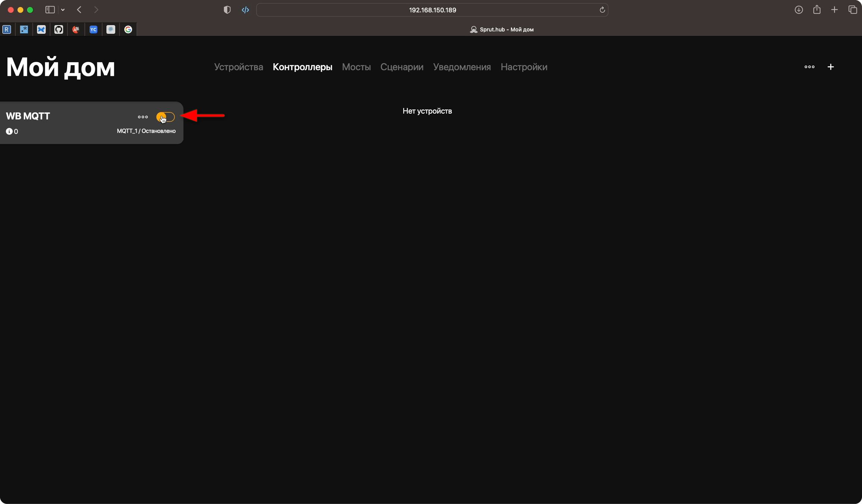Open the pinned red translate tab
This screenshot has height=504, width=862.
76,29
